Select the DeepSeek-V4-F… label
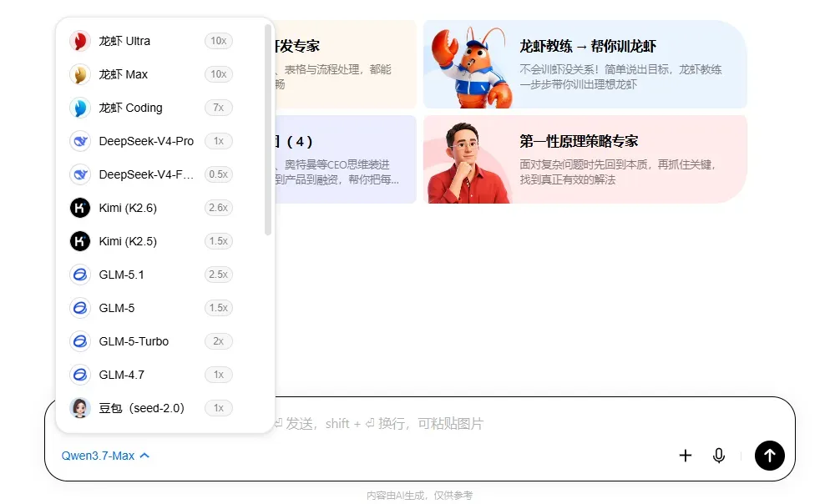Screen dimensions: 835x504 [x=146, y=174]
